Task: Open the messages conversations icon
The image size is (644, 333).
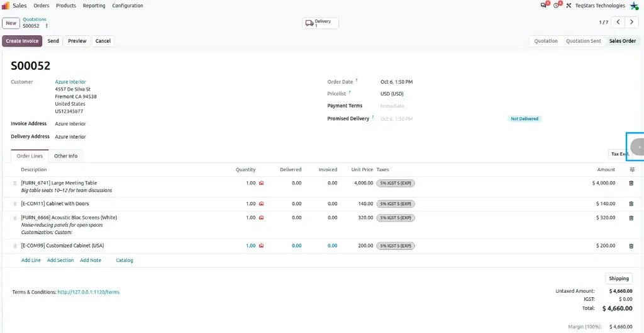Action: (545, 5)
